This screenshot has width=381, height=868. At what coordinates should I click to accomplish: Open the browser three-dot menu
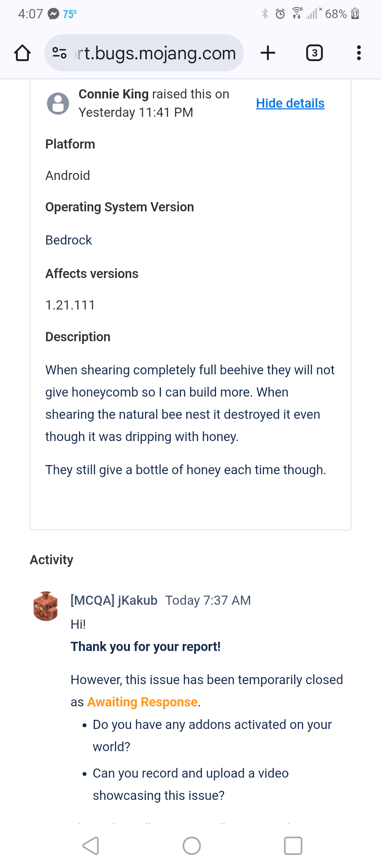[359, 53]
